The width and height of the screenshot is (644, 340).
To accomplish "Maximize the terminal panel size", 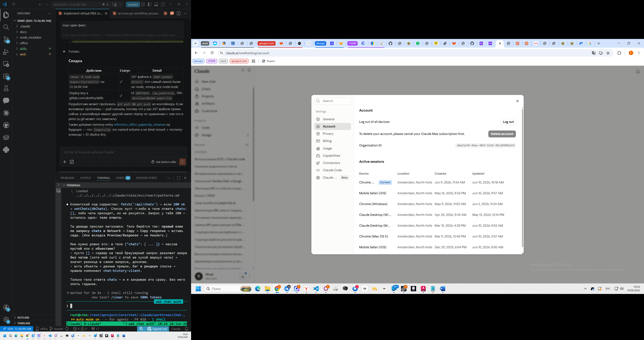I will pyautogui.click(x=179, y=178).
